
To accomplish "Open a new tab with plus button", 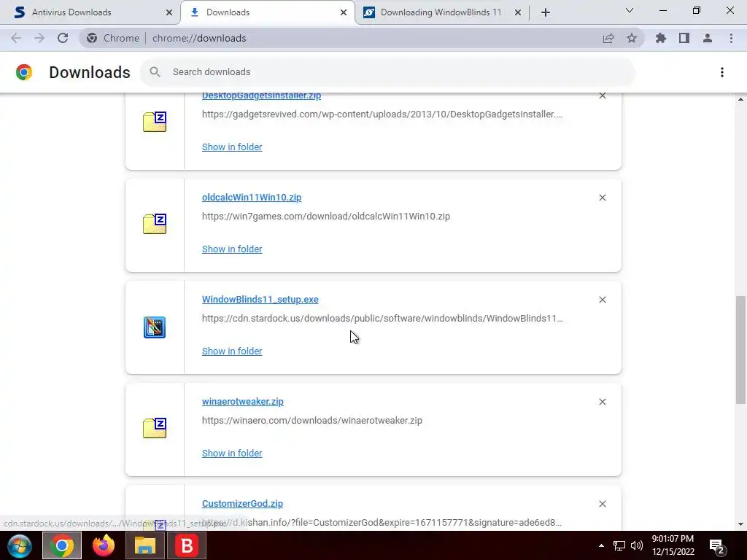I will (546, 13).
